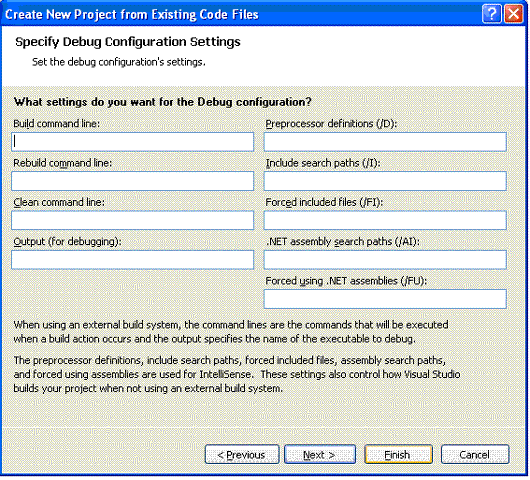Viewport: 530px width, 480px height.
Task: Click '.NET assembly search paths (/AI):' label
Action: 342,242
